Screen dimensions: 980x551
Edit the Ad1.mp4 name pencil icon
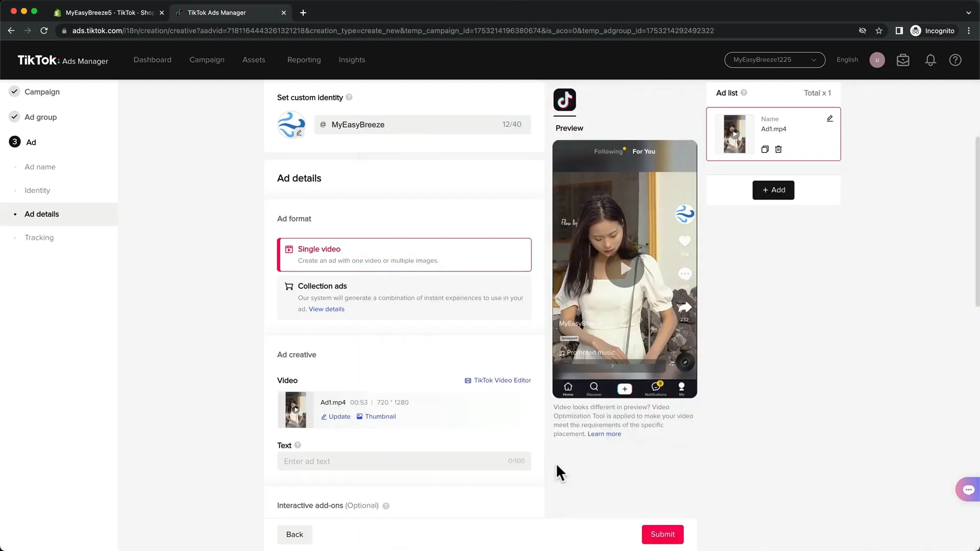pyautogui.click(x=830, y=119)
